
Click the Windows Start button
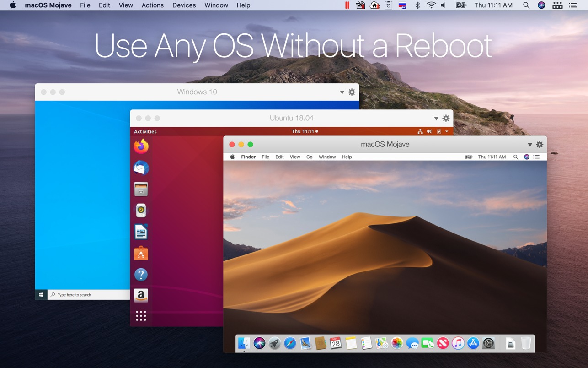click(x=41, y=295)
